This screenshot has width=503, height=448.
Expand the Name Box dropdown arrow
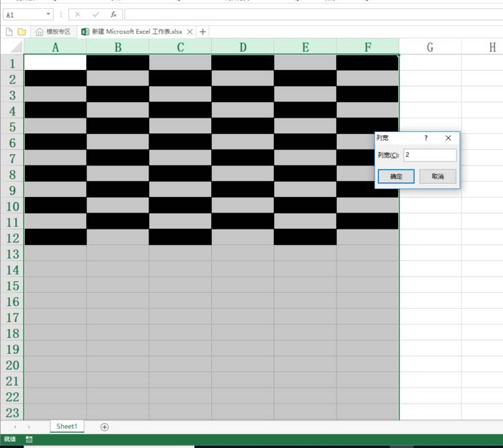(49, 14)
